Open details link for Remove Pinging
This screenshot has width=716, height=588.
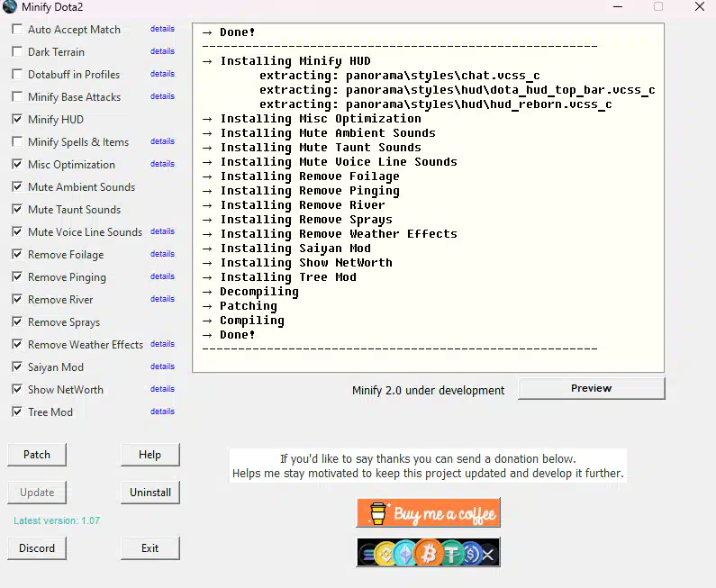(162, 276)
